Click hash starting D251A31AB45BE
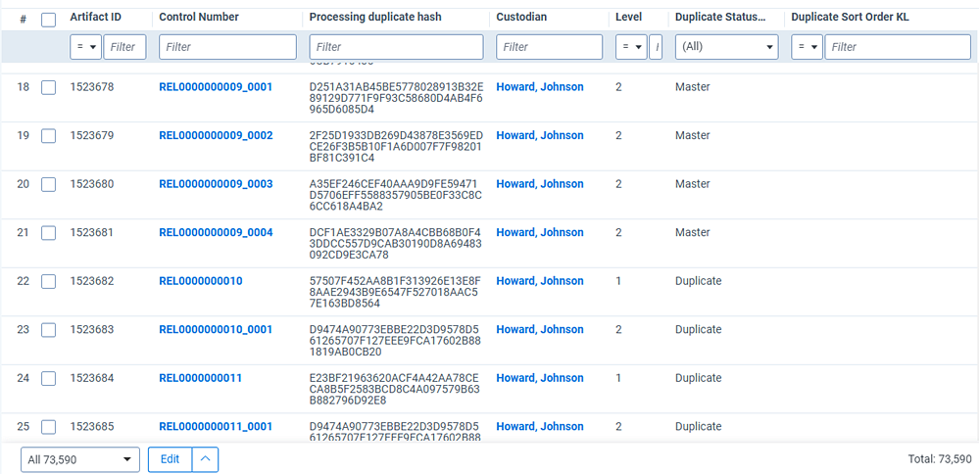The height and width of the screenshot is (474, 980). [396, 98]
